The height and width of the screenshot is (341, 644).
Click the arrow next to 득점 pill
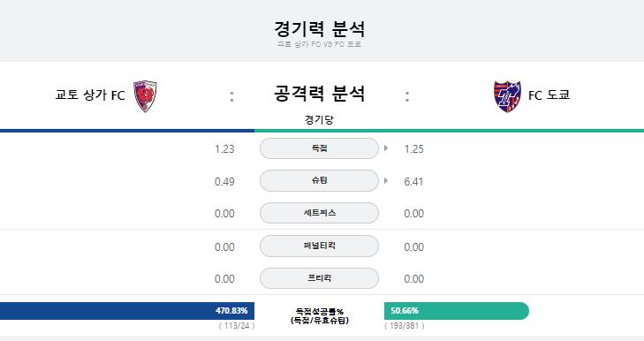coord(386,148)
